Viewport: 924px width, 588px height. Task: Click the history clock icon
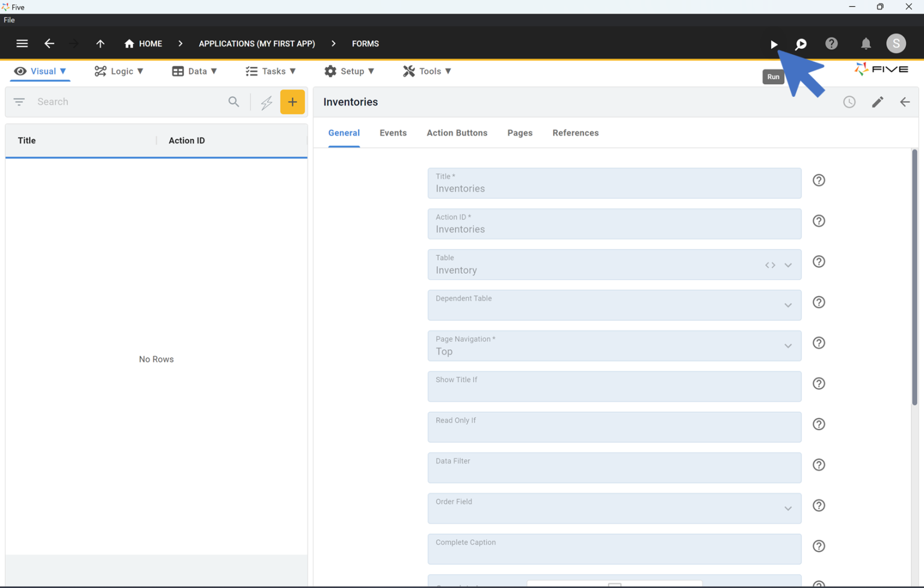(849, 102)
